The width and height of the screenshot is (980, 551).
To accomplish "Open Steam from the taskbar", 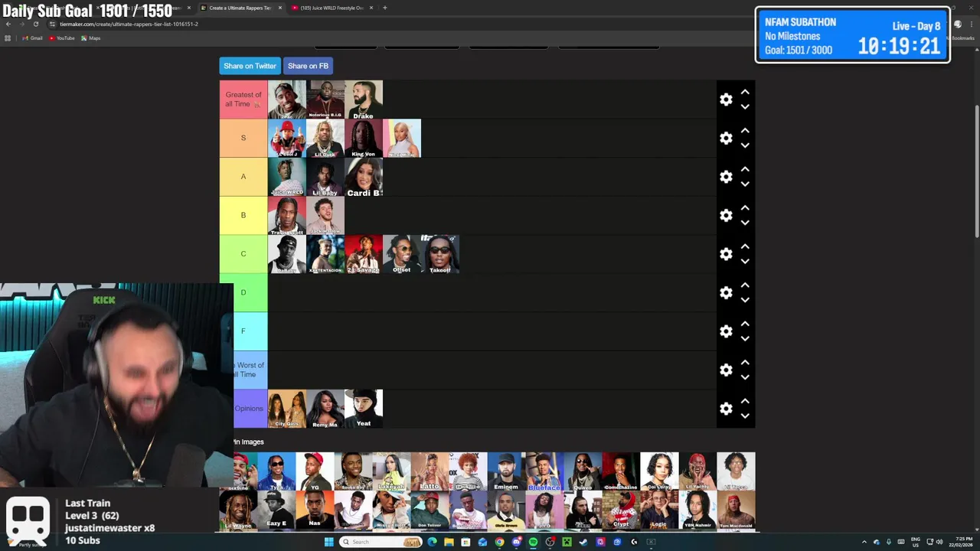I will (x=583, y=542).
